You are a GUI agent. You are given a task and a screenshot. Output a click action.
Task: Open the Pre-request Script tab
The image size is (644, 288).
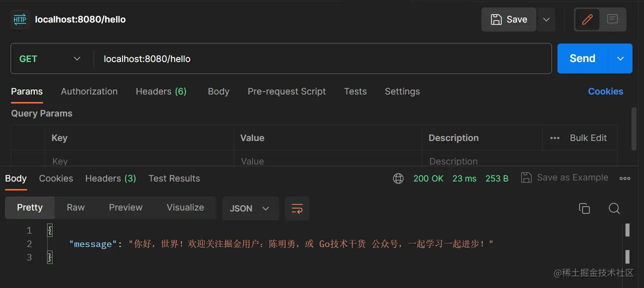286,91
